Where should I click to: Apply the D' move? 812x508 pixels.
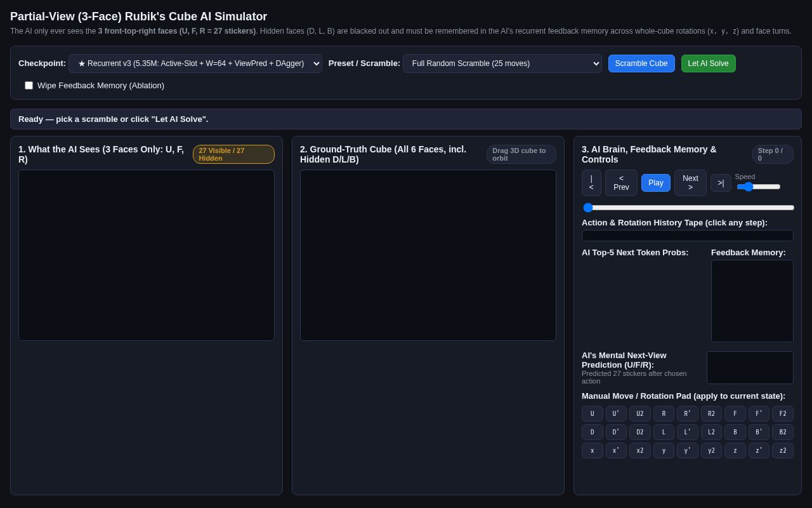616,432
